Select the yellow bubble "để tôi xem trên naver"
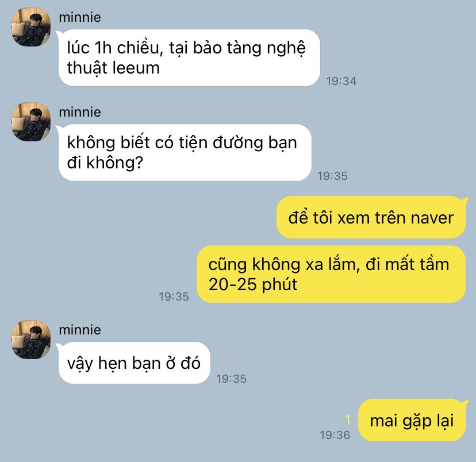This screenshot has width=476, height=462. [x=371, y=218]
